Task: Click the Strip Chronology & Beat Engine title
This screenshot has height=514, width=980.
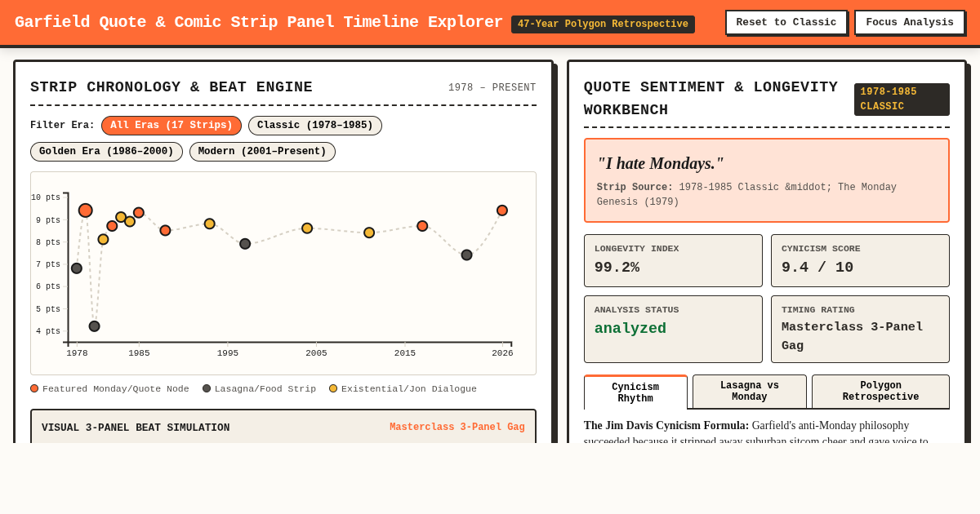Action: [x=171, y=87]
